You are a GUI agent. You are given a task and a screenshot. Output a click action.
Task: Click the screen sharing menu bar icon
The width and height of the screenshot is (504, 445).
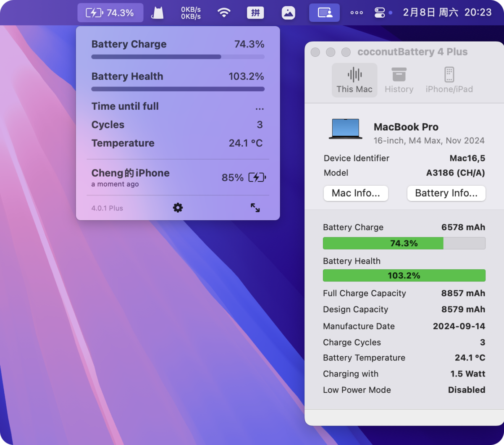pyautogui.click(x=325, y=13)
